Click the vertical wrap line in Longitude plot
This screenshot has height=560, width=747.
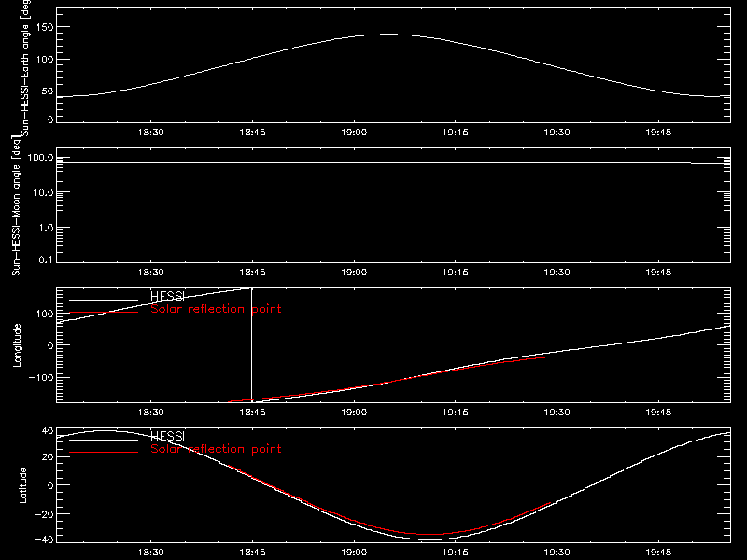tap(251, 345)
